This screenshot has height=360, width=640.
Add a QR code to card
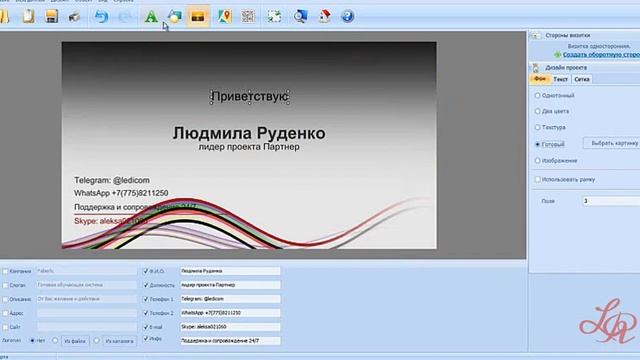248,17
